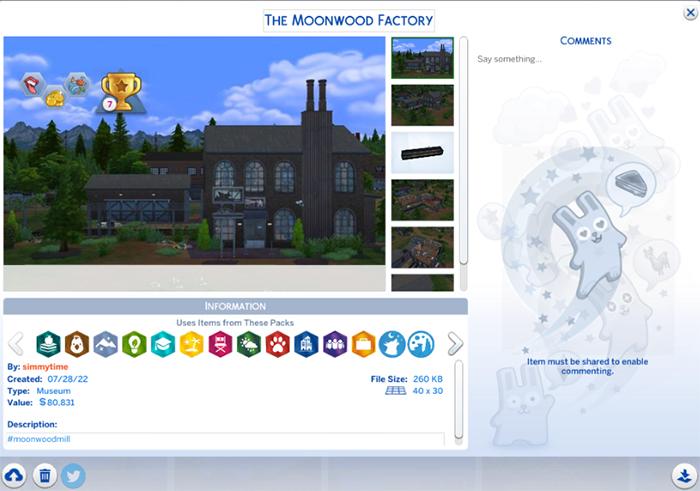Select the black object thumbnail

click(422, 153)
